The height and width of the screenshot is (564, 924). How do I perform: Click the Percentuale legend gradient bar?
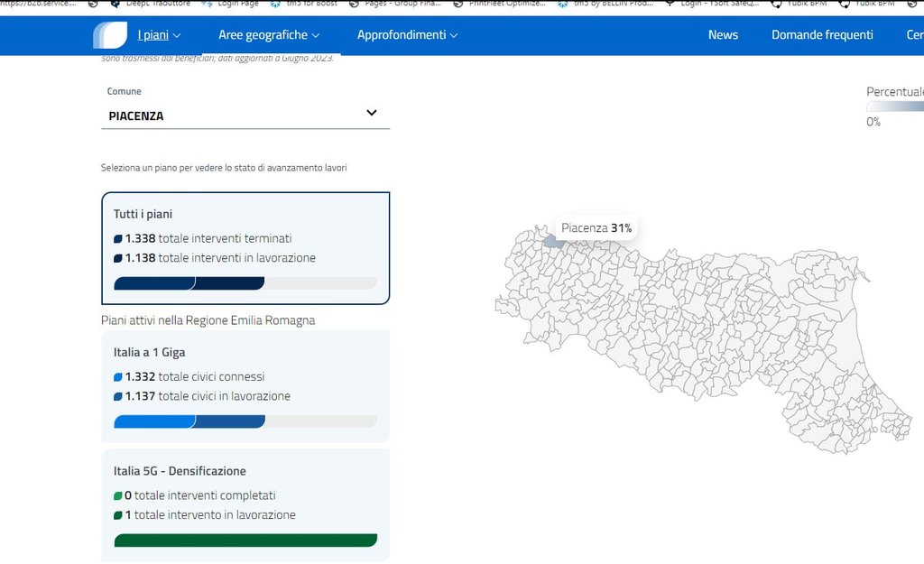pyautogui.click(x=894, y=106)
